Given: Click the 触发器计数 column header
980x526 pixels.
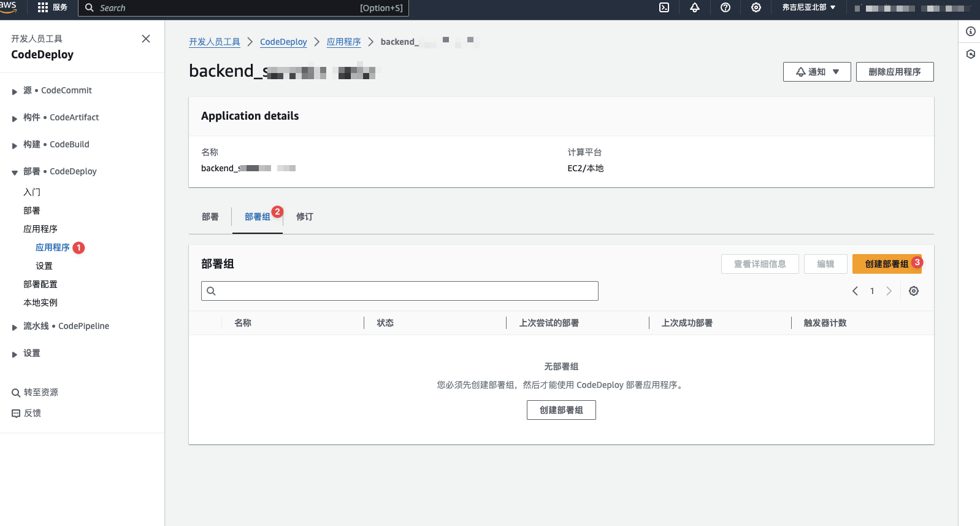Looking at the screenshot, I should (825, 323).
